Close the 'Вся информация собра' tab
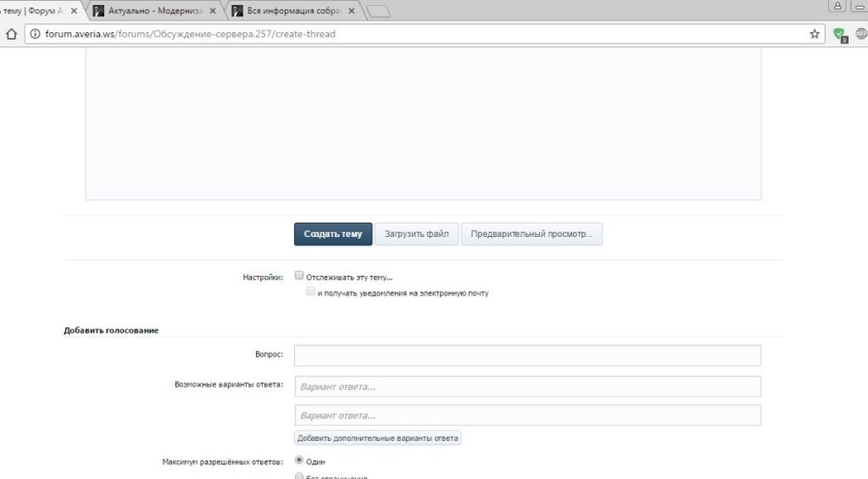The height and width of the screenshot is (479, 868). (352, 11)
